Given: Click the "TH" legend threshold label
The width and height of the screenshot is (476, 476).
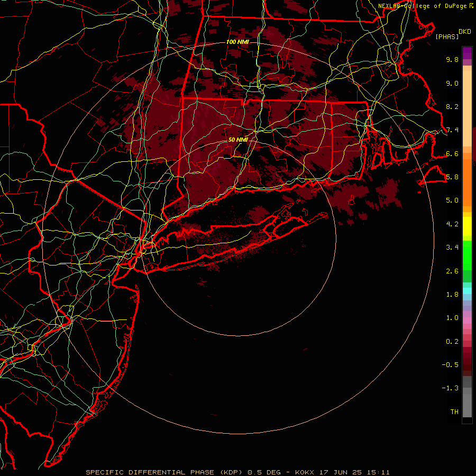Looking at the screenshot, I should point(454,412).
